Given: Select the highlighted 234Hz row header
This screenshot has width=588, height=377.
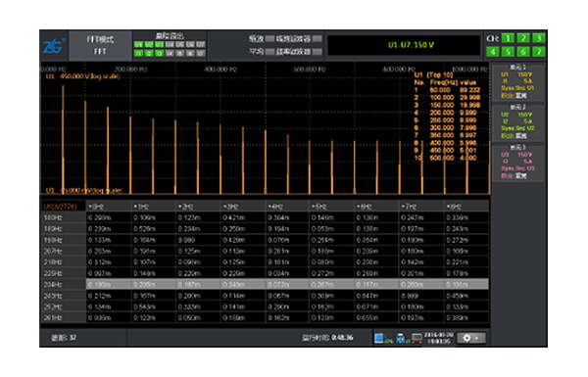Looking at the screenshot, I should click(64, 284).
